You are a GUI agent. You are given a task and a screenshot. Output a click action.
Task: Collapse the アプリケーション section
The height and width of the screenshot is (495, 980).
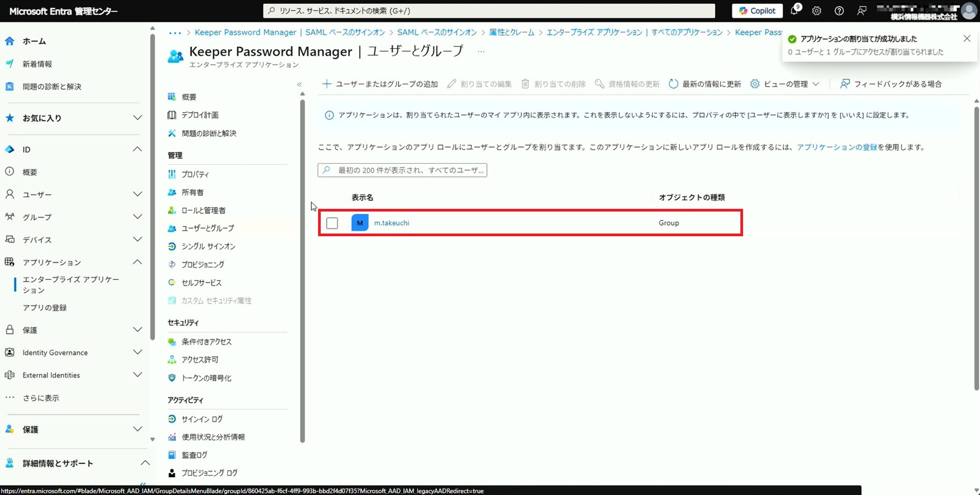[137, 262]
